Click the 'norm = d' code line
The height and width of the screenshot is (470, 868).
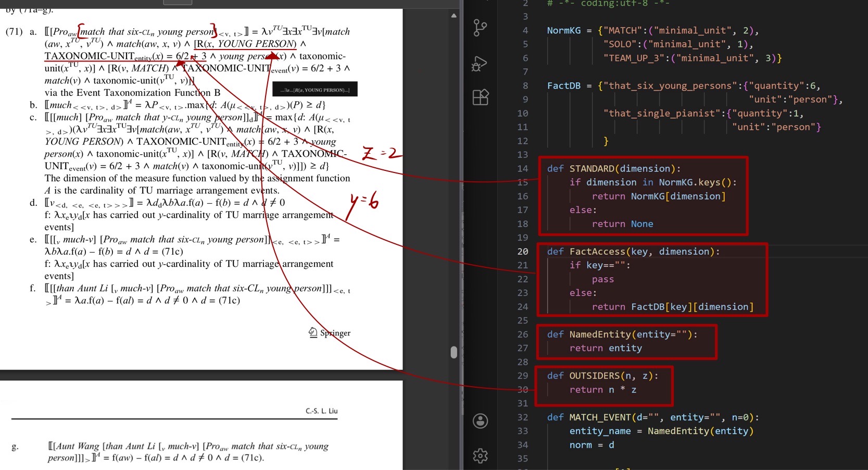592,445
